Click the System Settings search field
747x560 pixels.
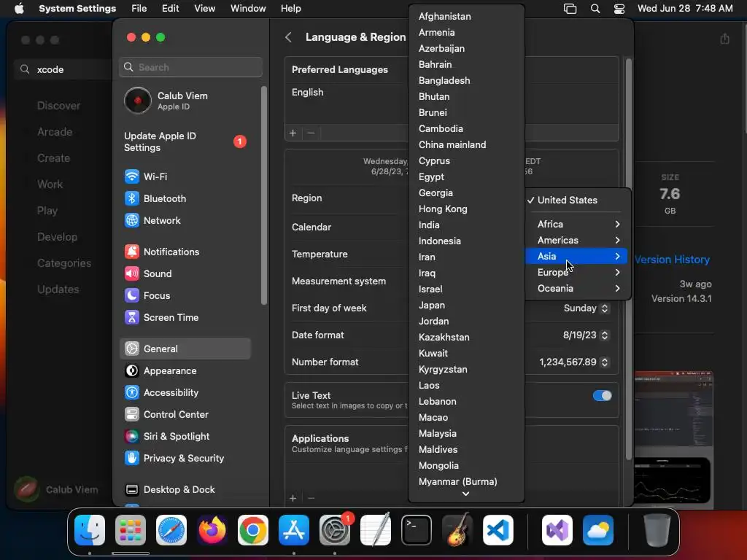coord(190,67)
